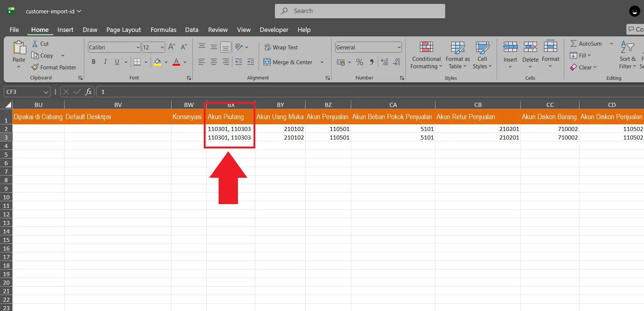This screenshot has width=644, height=311.
Task: Switch to the Page Layout tab
Action: point(123,30)
